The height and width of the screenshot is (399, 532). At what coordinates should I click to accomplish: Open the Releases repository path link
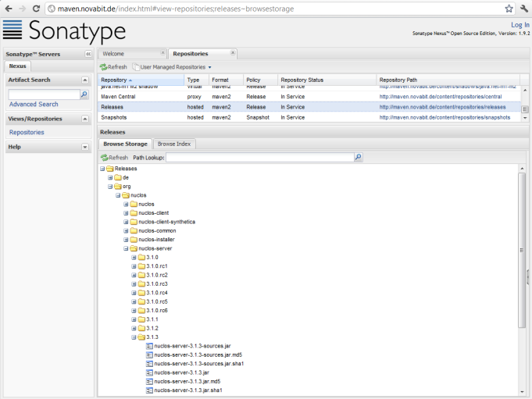tap(442, 107)
